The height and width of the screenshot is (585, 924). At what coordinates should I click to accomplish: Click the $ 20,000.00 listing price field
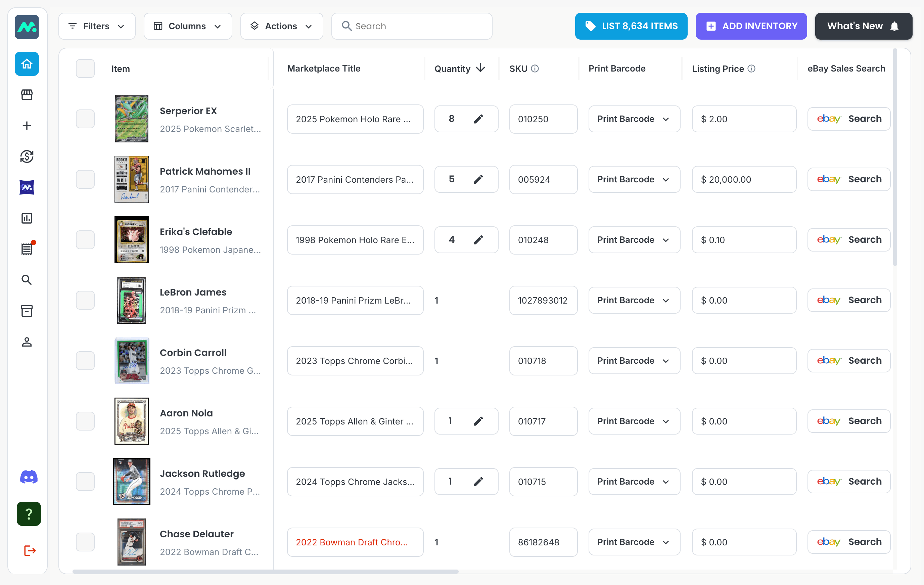(744, 179)
